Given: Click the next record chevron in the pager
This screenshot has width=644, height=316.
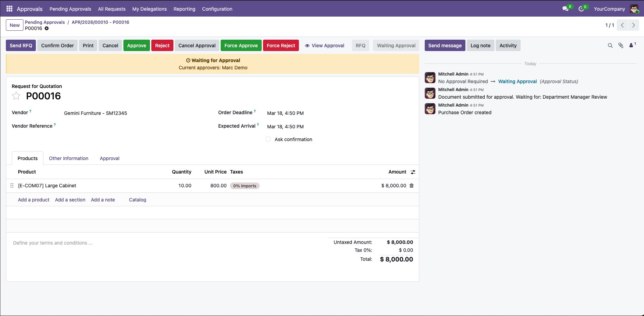Looking at the screenshot, I should pos(633,25).
